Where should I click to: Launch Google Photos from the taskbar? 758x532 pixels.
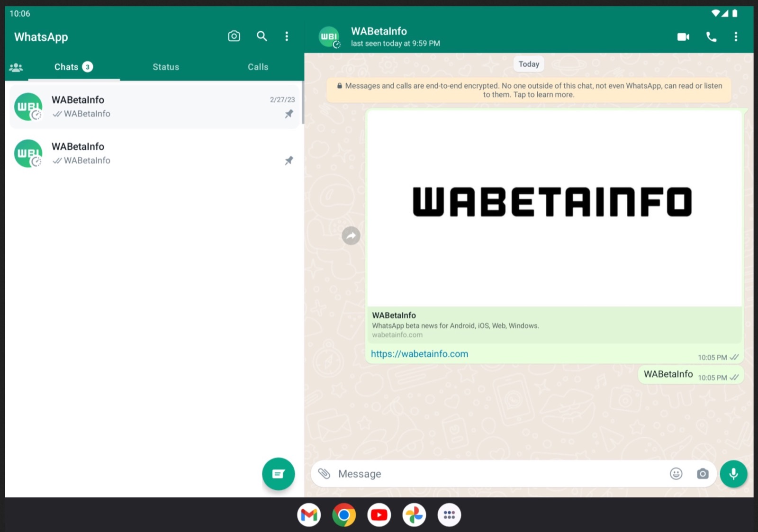pos(414,515)
